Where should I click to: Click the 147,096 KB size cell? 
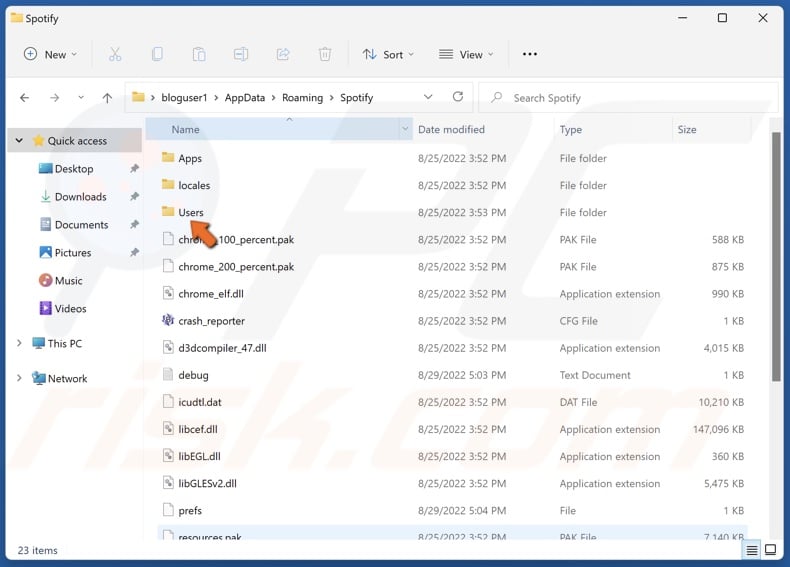718,429
